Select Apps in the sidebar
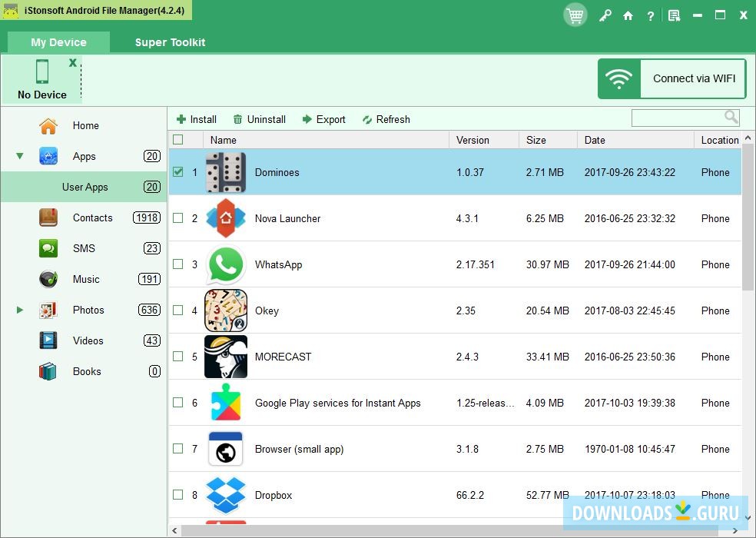Image resolution: width=756 pixels, height=538 pixels. pos(85,156)
